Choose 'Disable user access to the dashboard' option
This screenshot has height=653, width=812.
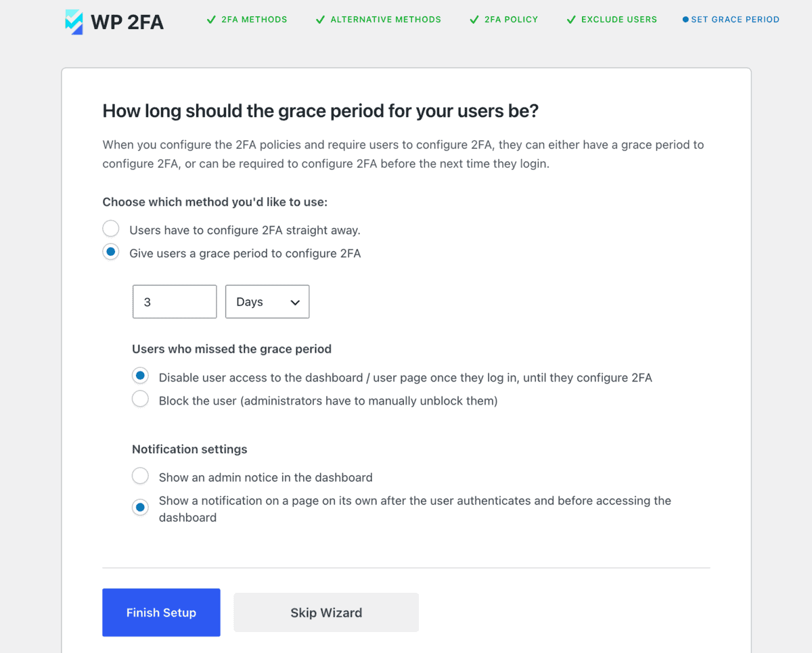[140, 376]
